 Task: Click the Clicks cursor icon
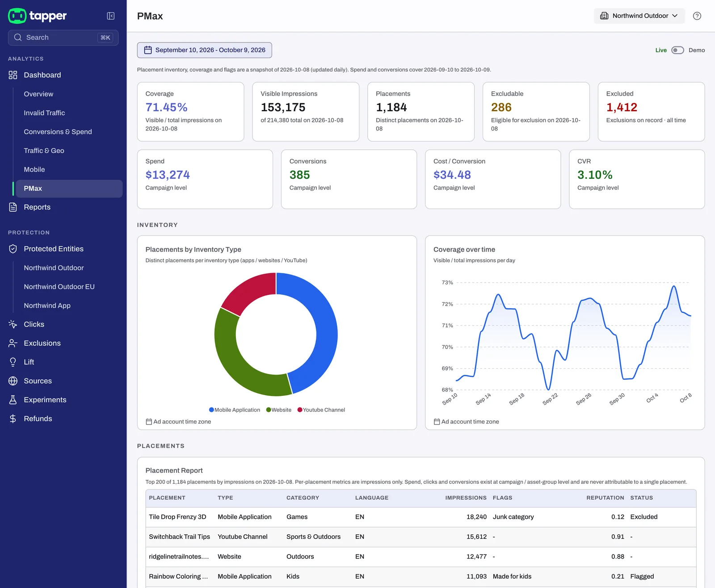(13, 324)
